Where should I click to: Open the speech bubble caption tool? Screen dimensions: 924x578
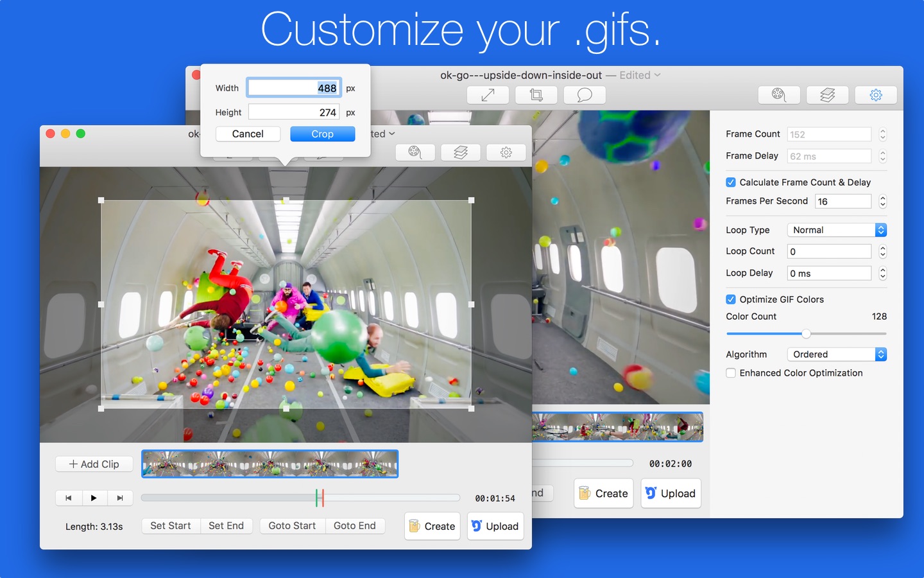tap(584, 95)
